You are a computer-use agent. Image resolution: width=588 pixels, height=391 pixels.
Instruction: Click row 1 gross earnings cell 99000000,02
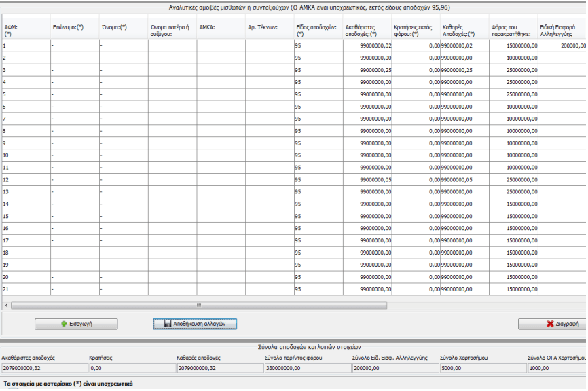367,45
